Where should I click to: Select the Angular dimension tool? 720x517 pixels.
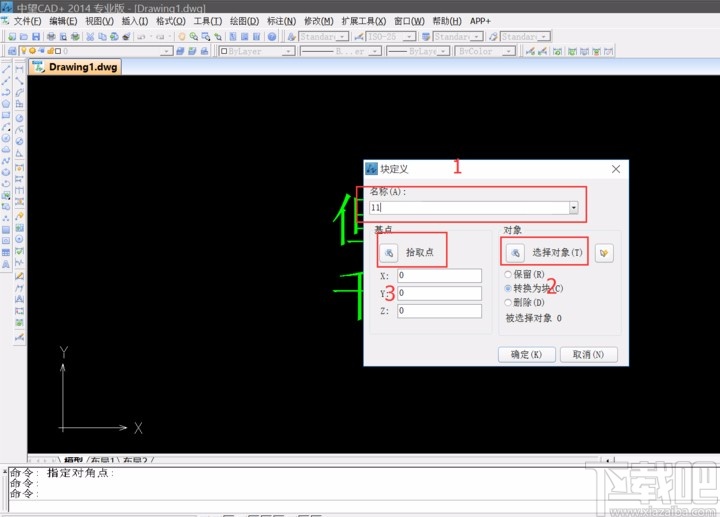pos(19,153)
